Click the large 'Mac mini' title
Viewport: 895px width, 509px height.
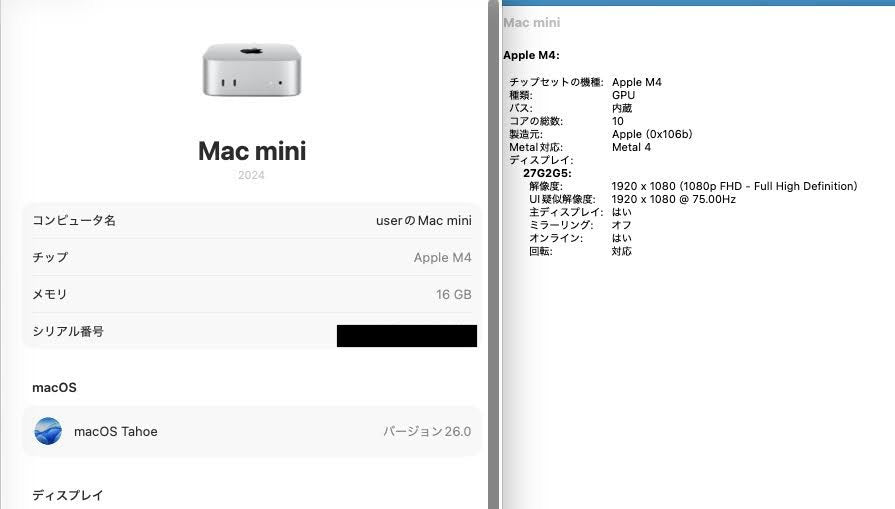[x=251, y=151]
